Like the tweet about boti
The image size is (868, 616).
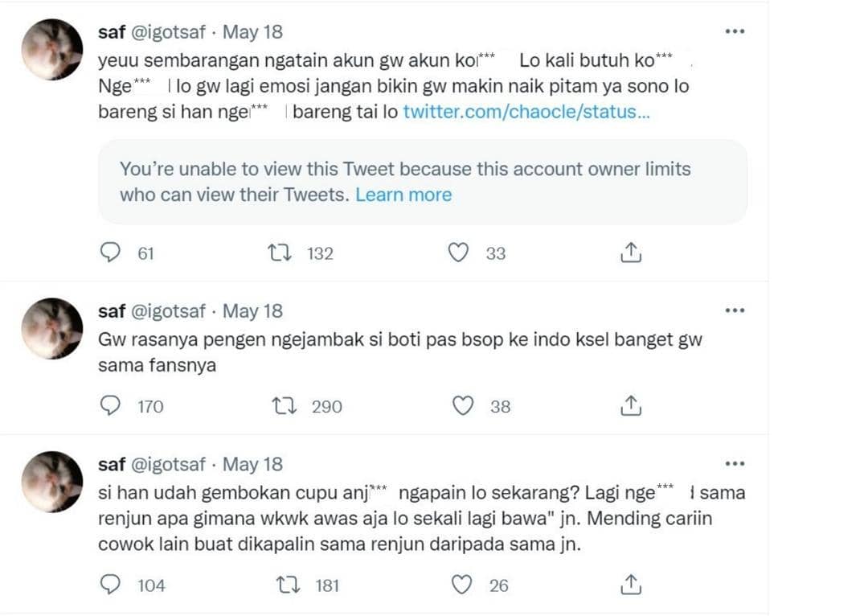click(463, 405)
